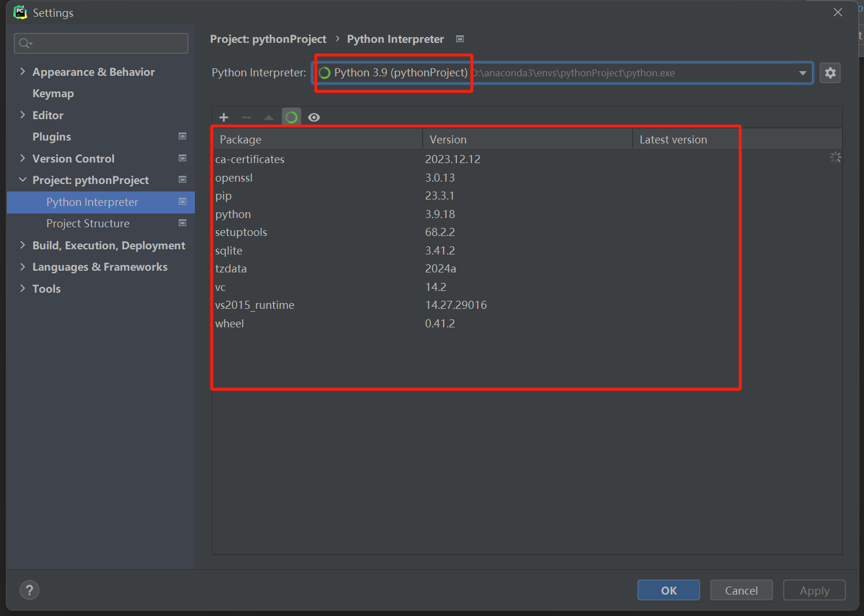Click the project-level icon next to Version Control
This screenshot has height=616, width=864.
[183, 158]
